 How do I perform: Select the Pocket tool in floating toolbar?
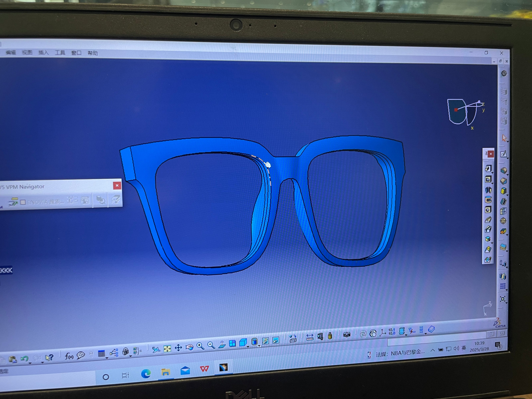pos(488,179)
